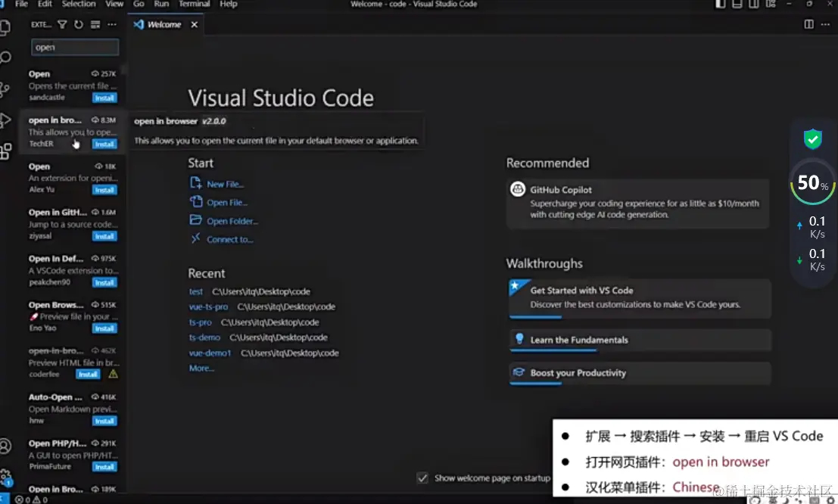This screenshot has width=838, height=504.
Task: Open extensions view more actions menu
Action: tap(112, 24)
